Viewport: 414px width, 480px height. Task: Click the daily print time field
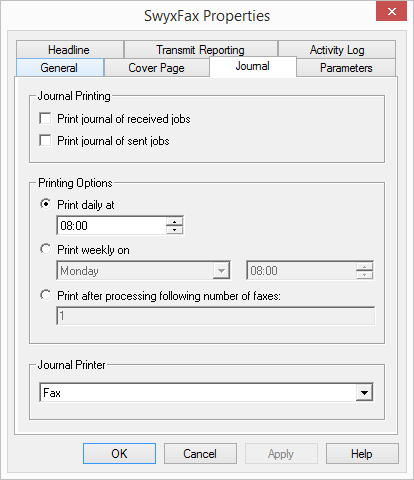click(111, 226)
